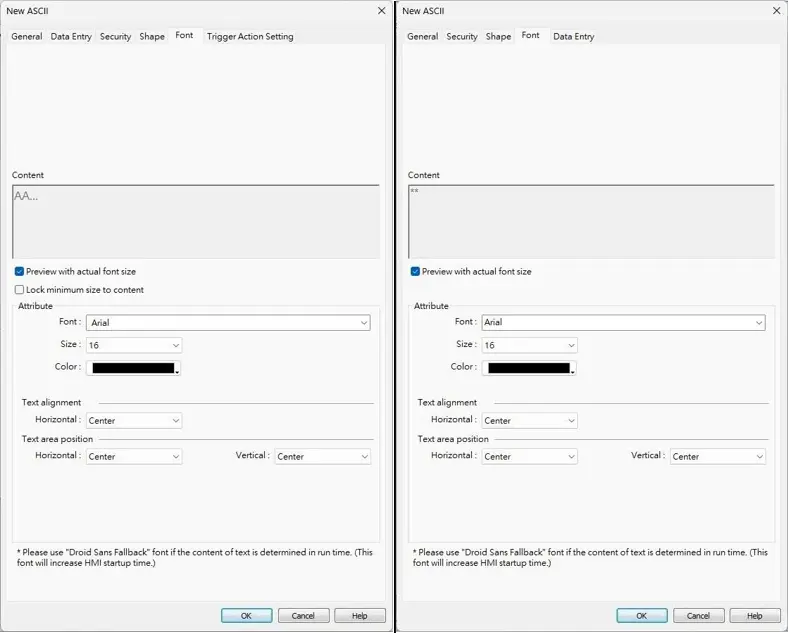This screenshot has height=633, width=788.
Task: Open Shape tab in left dialog
Action: pos(152,37)
